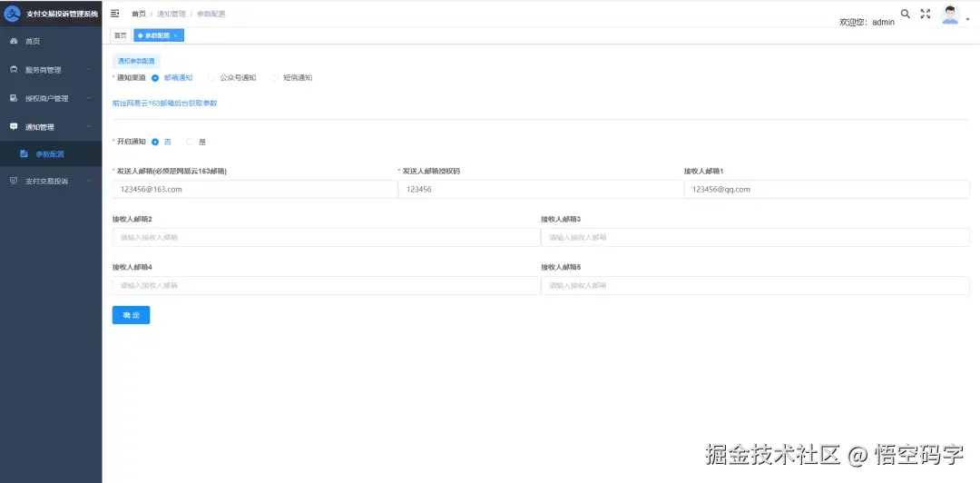Screen dimensions: 980x483
Task: Select 公众号通知 radio option
Action: point(232,78)
